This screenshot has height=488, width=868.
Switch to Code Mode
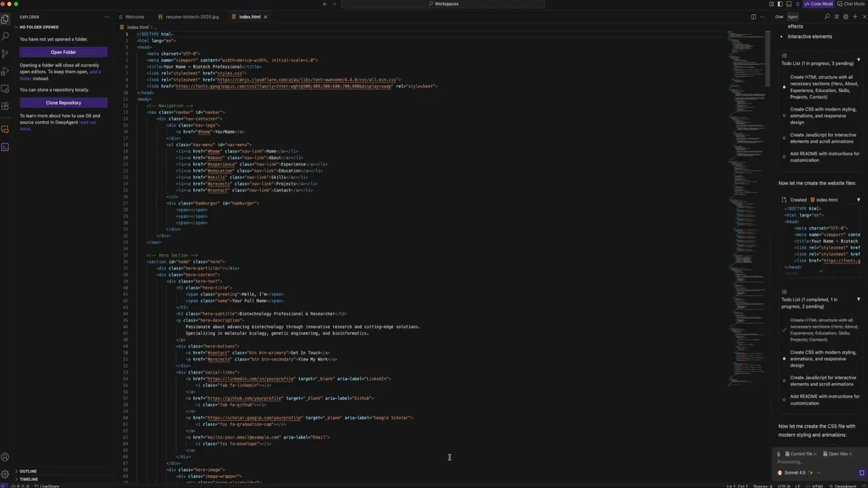pyautogui.click(x=818, y=4)
